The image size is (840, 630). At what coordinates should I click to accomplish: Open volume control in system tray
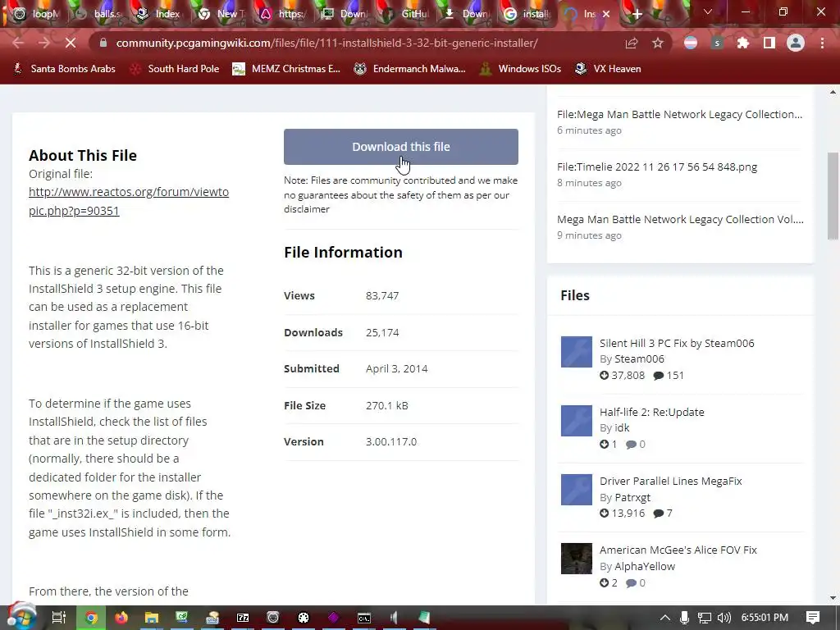click(x=724, y=618)
